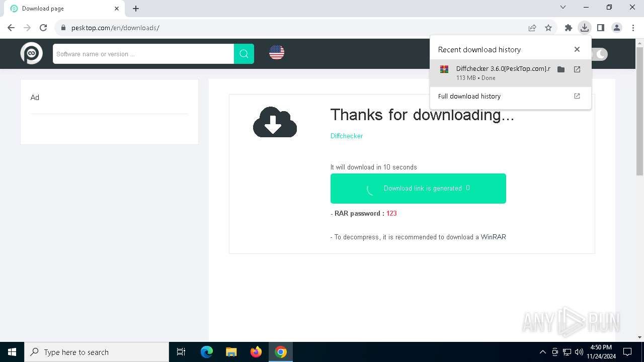Click the Diffchecker link
644x362 pixels.
pos(347,136)
